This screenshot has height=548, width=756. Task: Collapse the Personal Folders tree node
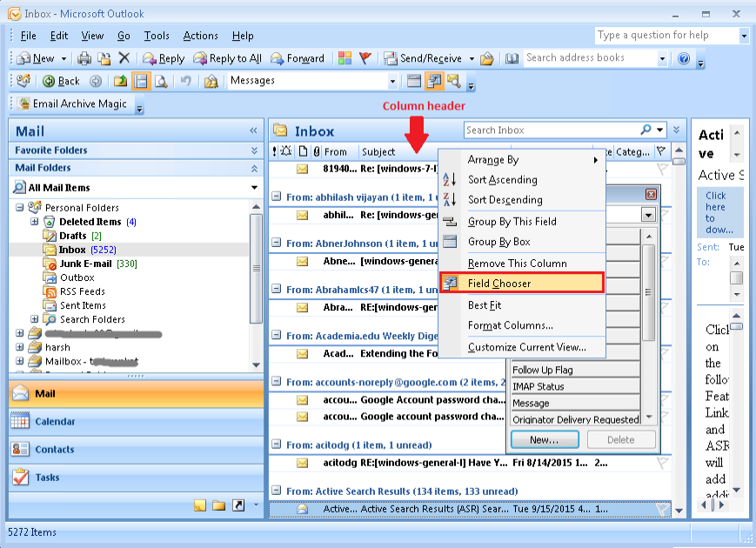(x=20, y=208)
